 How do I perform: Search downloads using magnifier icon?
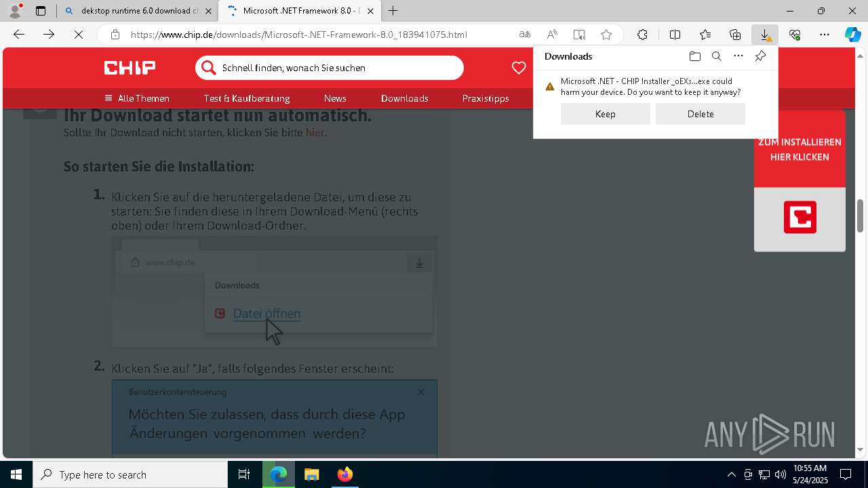pyautogui.click(x=717, y=56)
